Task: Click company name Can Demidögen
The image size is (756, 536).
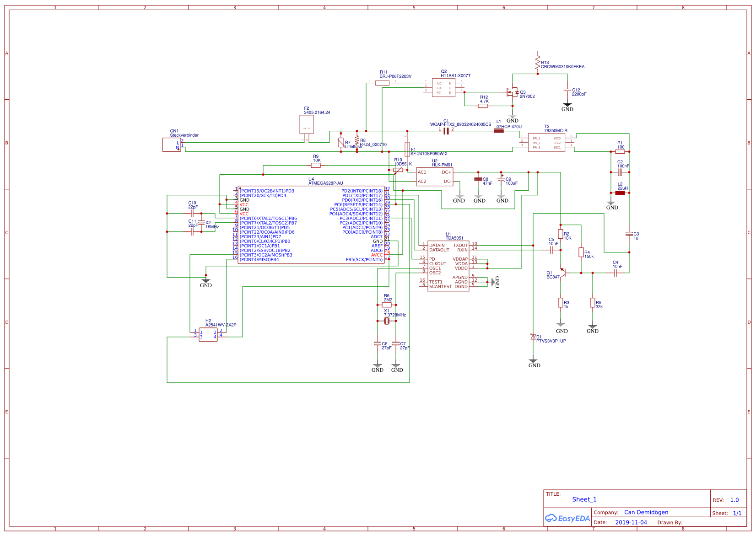Action: (647, 512)
